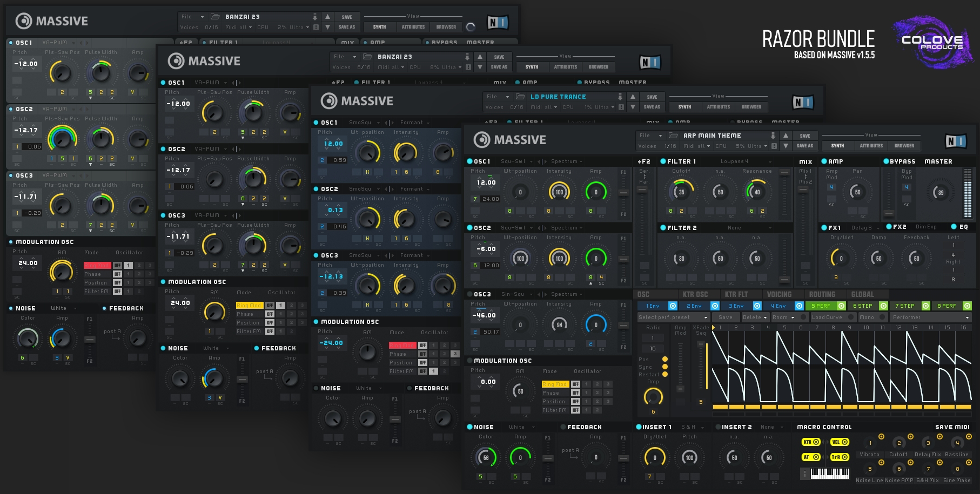Click the 6 STEP modulation handle icon
Screen dimensions: 980x494
pyautogui.click(x=883, y=306)
